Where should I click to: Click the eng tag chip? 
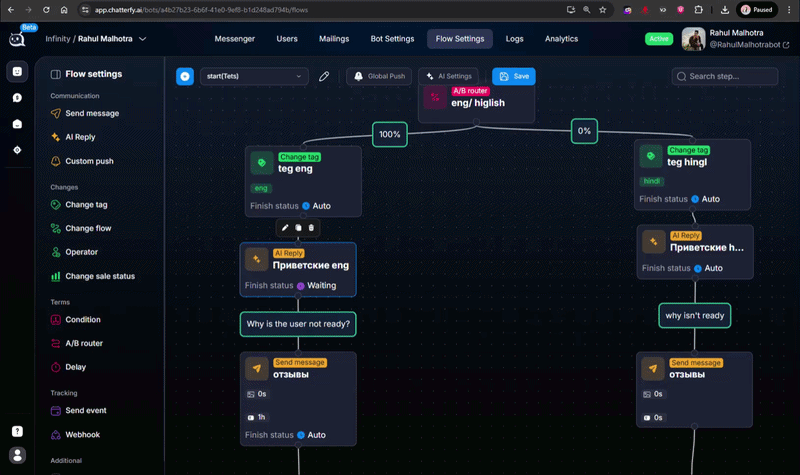click(261, 188)
